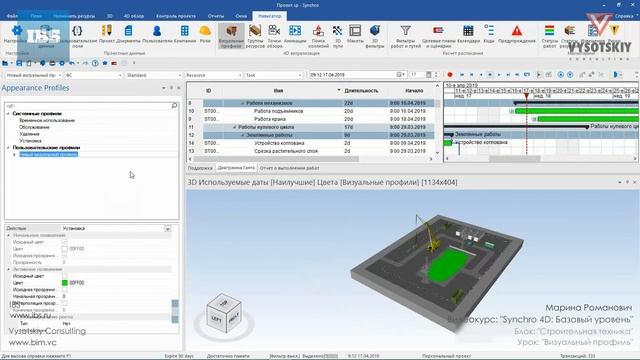This screenshot has width=640, height=360.
Task: Toggle Исходный цвет checkbox under active appearance
Action: coord(64,276)
